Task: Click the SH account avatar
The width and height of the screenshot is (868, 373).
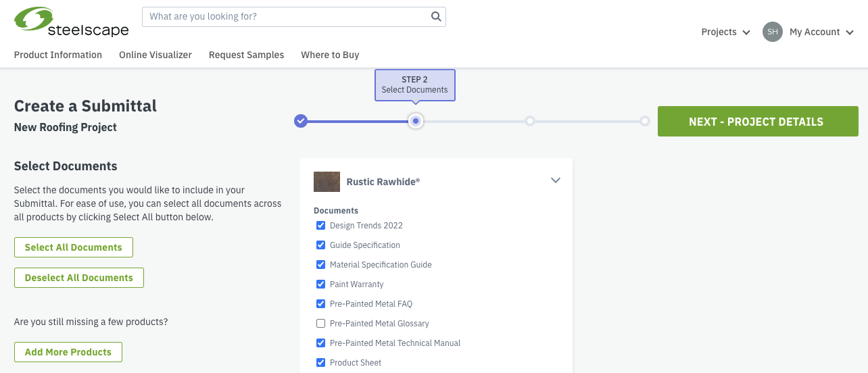Action: point(773,32)
